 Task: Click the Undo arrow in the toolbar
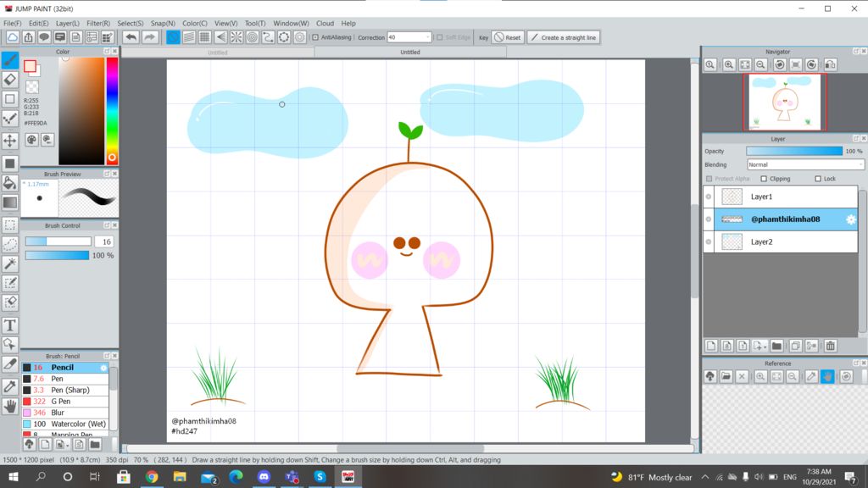coord(131,37)
